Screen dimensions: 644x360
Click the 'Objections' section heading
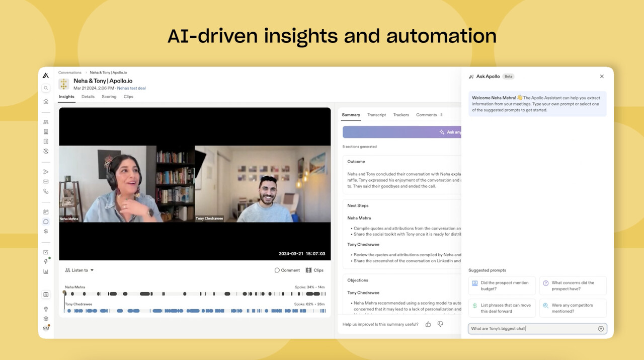point(358,280)
